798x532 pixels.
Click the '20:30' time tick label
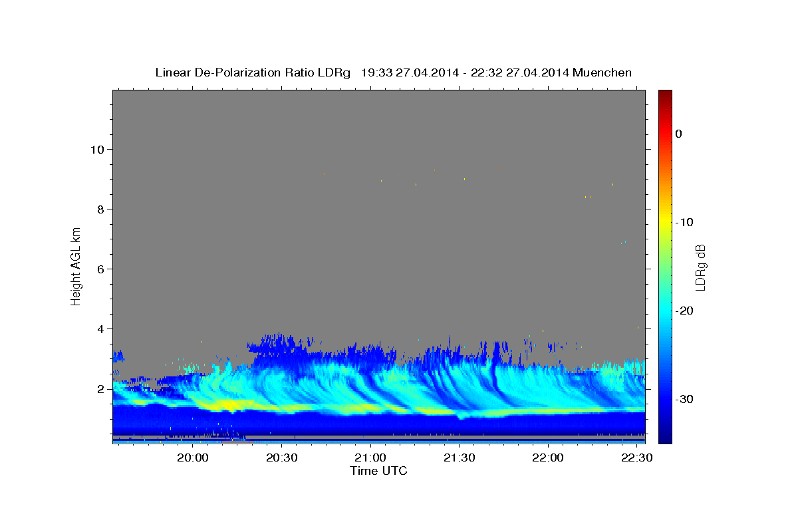[x=282, y=458]
